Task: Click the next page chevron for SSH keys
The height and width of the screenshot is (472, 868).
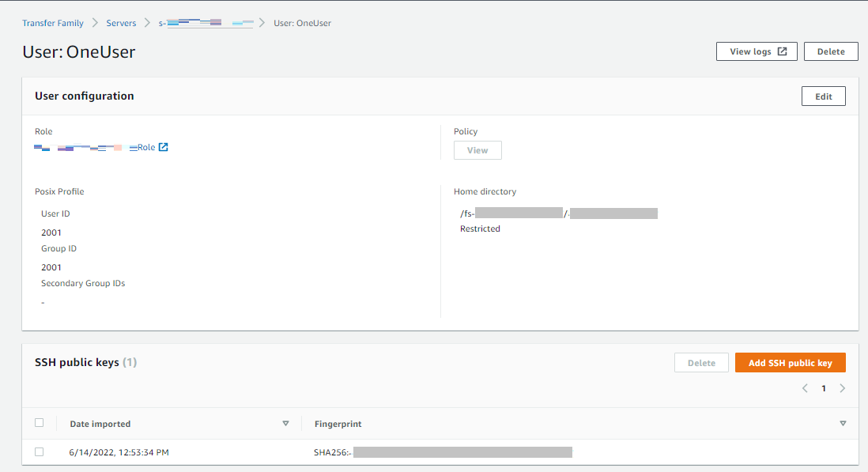Action: pos(842,388)
